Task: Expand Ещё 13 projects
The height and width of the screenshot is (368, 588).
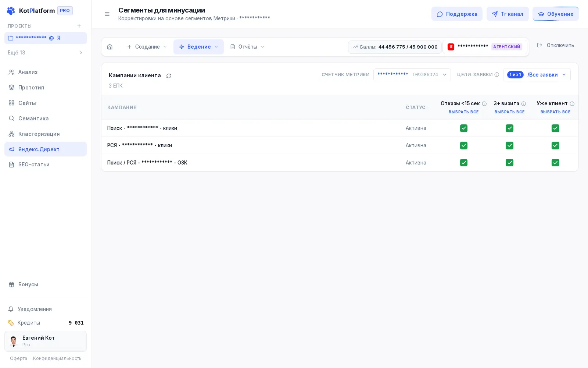Action: tap(46, 53)
